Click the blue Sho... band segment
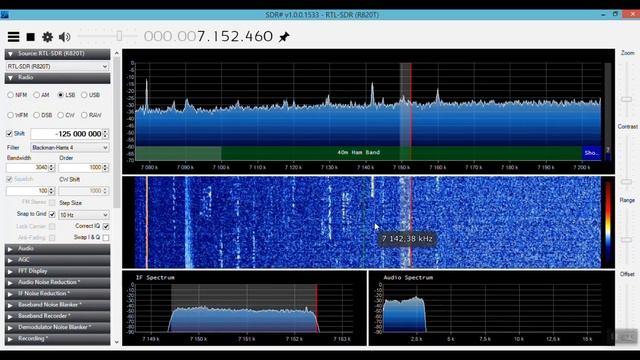640x360 pixels. [591, 153]
